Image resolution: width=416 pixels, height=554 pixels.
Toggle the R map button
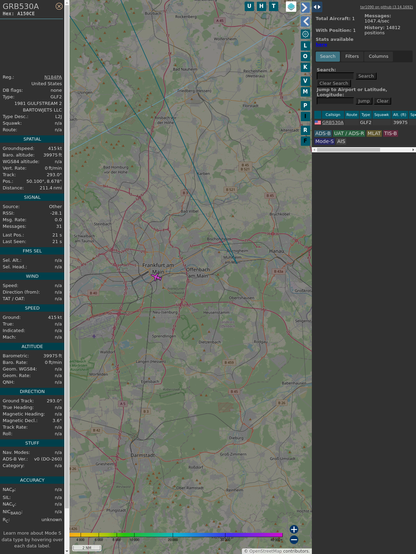[305, 130]
